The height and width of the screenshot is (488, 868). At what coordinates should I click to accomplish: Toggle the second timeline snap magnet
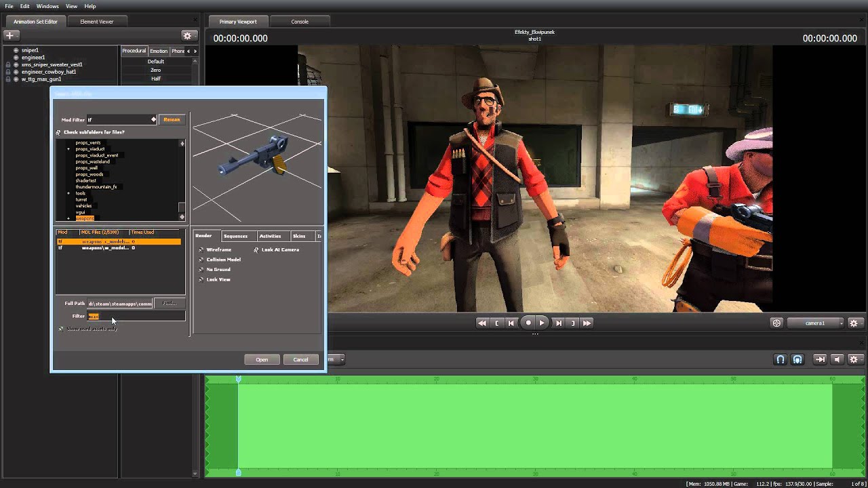click(797, 359)
